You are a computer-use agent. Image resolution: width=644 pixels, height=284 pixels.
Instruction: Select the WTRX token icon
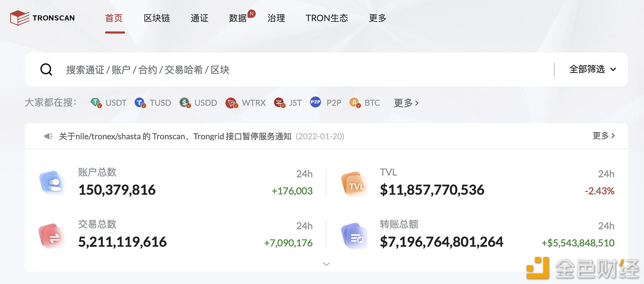(232, 103)
